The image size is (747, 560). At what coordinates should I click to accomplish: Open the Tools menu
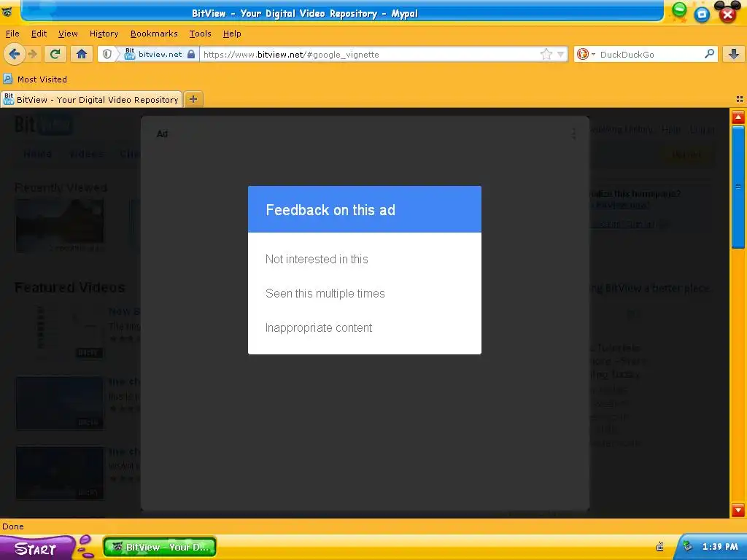[x=200, y=34]
